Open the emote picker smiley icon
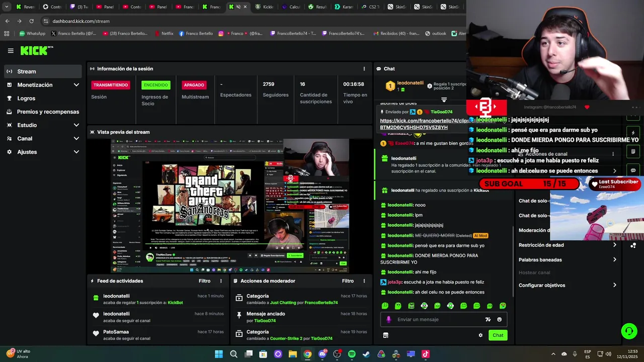Screen dimensions: 644x362 point(499,319)
